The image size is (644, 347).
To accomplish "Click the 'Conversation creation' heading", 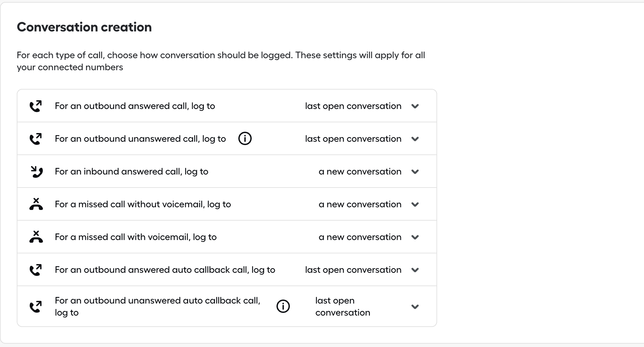I will pos(84,27).
